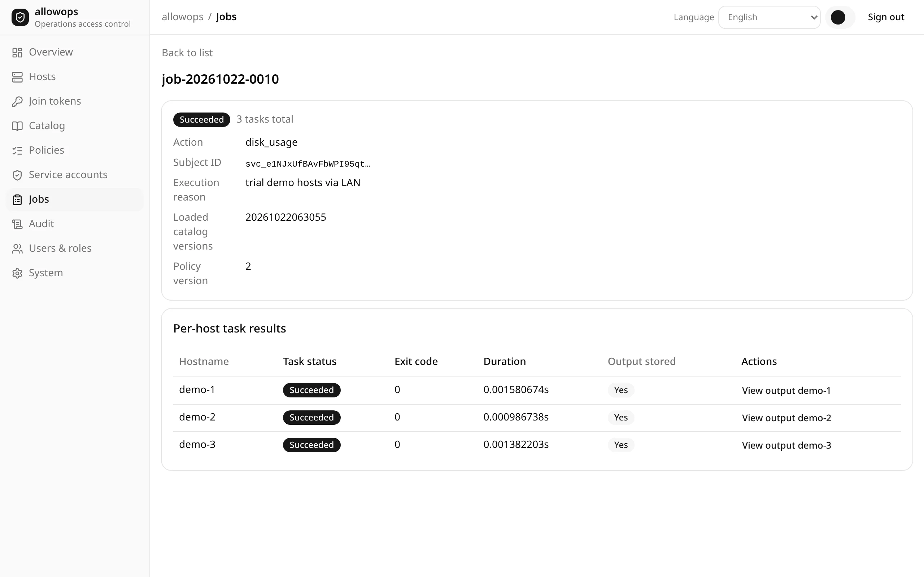
Task: Click the allowops shield logo icon
Action: pyautogui.click(x=20, y=17)
